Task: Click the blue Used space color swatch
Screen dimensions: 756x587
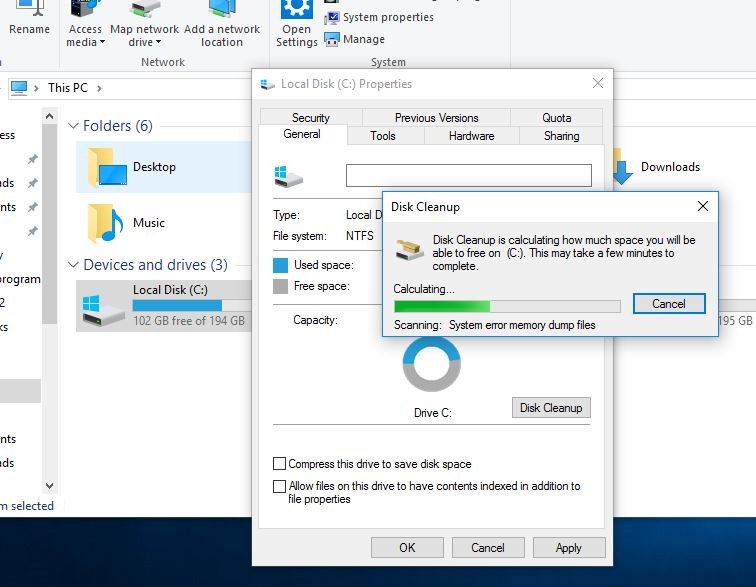Action: (x=281, y=265)
